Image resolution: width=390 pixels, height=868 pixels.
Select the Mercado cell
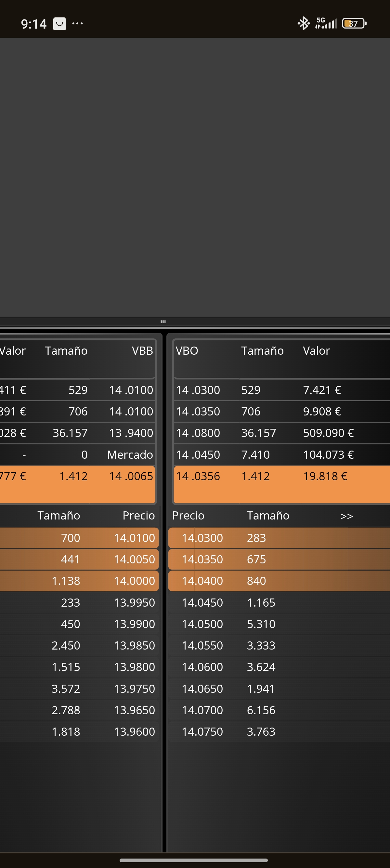[x=130, y=454]
